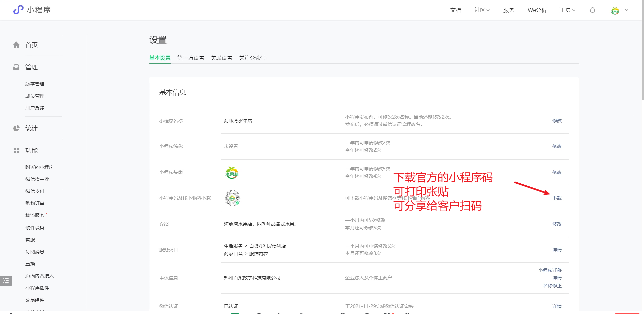Open 文档 in top navigation

pos(455,10)
